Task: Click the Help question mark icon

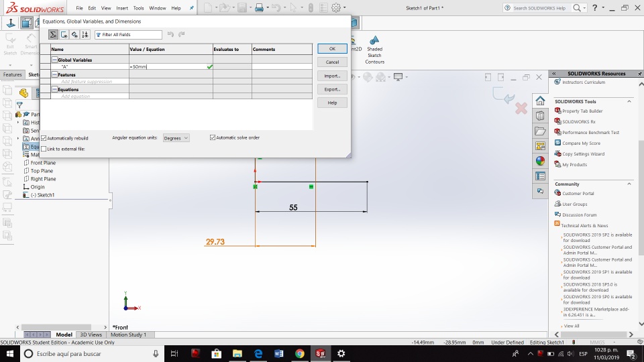Action: [x=594, y=8]
